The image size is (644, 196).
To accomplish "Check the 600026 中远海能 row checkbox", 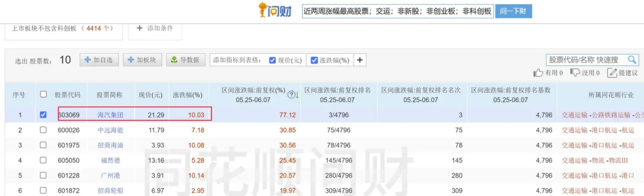I will (x=43, y=130).
